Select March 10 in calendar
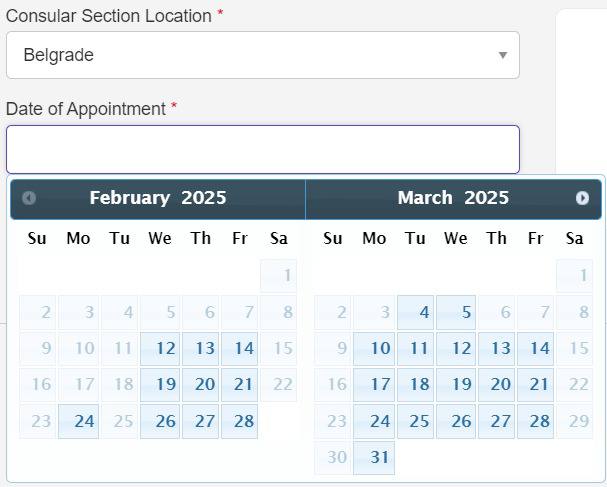Screen dimensions: 607x487 [x=375, y=349]
